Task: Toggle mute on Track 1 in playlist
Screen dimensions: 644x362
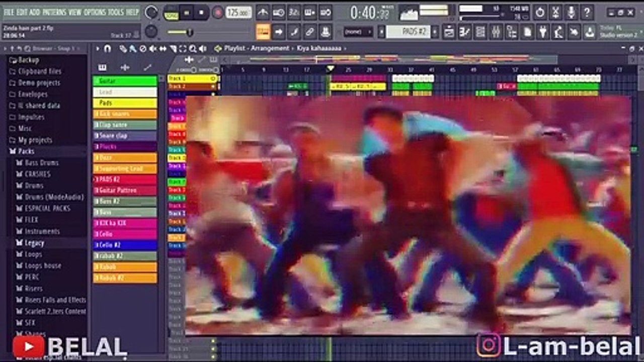Action: [x=213, y=79]
